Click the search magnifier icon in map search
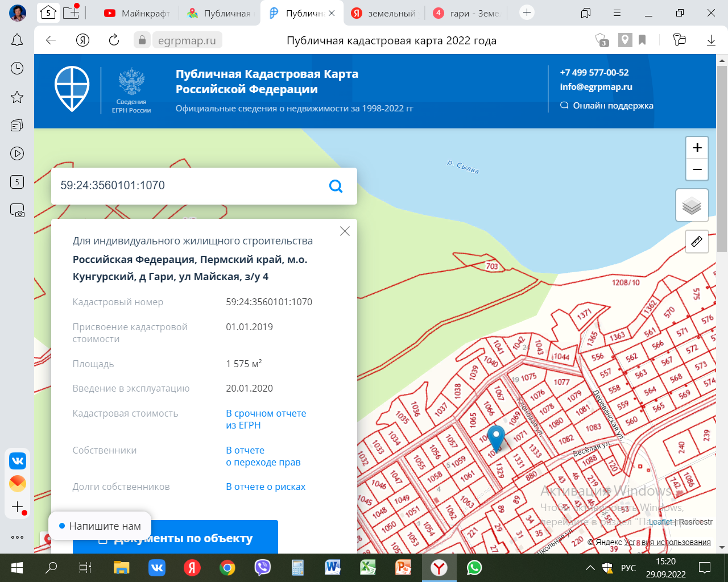The image size is (728, 582). tap(336, 186)
